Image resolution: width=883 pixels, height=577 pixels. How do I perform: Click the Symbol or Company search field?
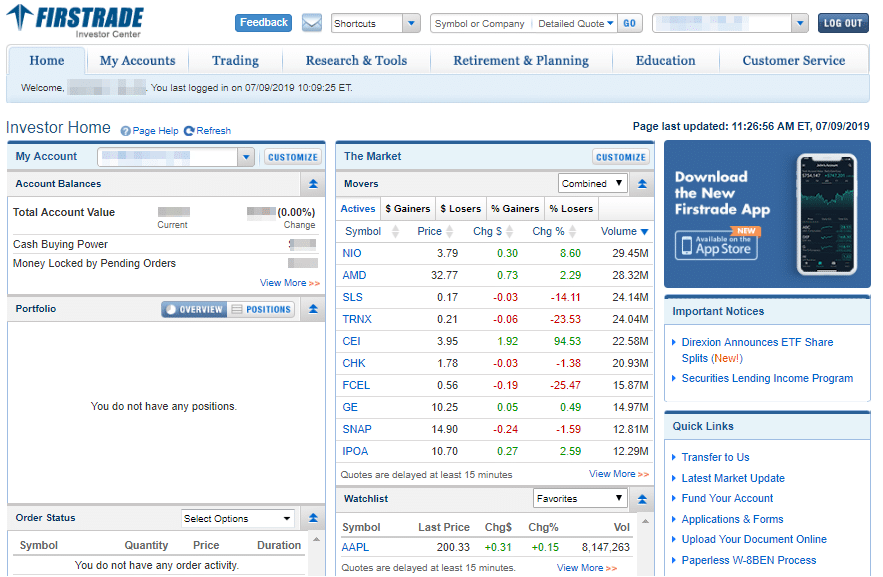pos(480,24)
